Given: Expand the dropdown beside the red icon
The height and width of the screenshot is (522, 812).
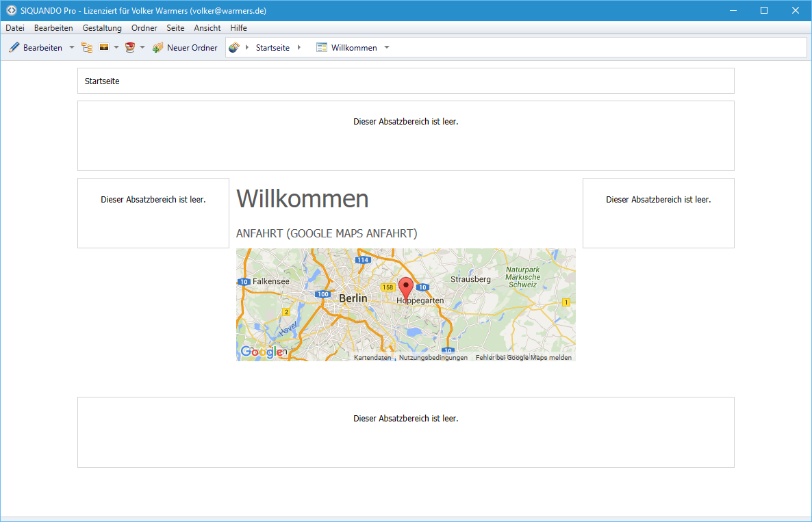Looking at the screenshot, I should (142, 48).
